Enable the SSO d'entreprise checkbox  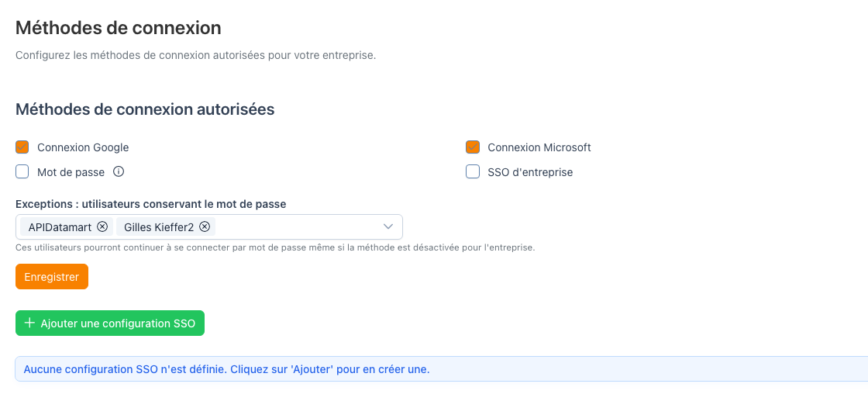tap(473, 171)
